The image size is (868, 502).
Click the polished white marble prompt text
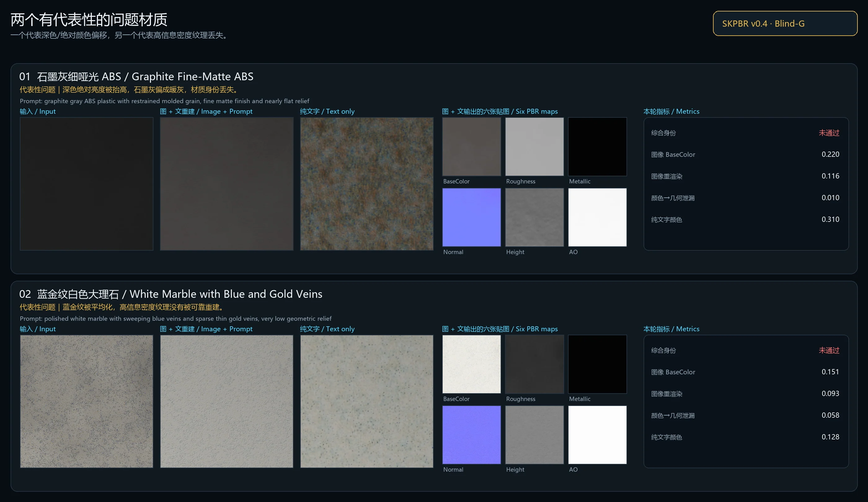(x=176, y=319)
